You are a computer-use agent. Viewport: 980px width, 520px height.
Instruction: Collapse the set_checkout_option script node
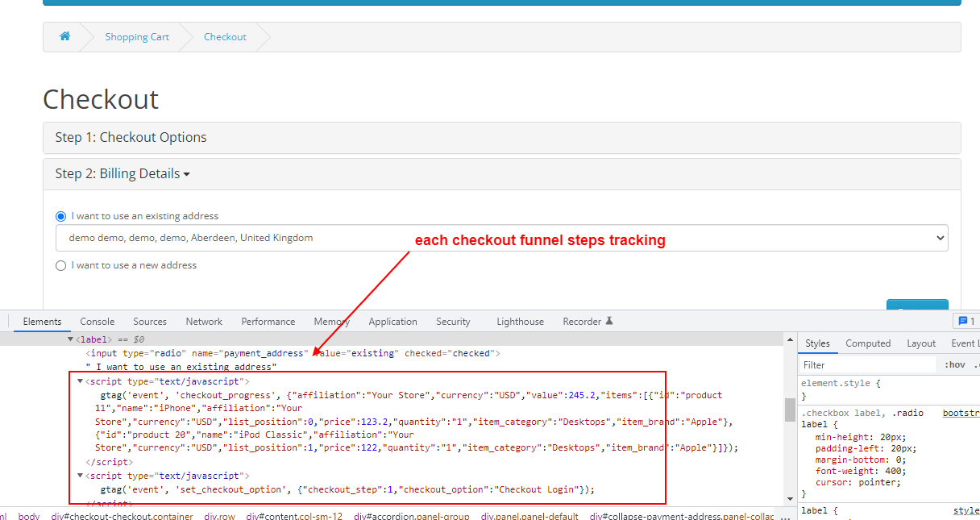click(81, 476)
